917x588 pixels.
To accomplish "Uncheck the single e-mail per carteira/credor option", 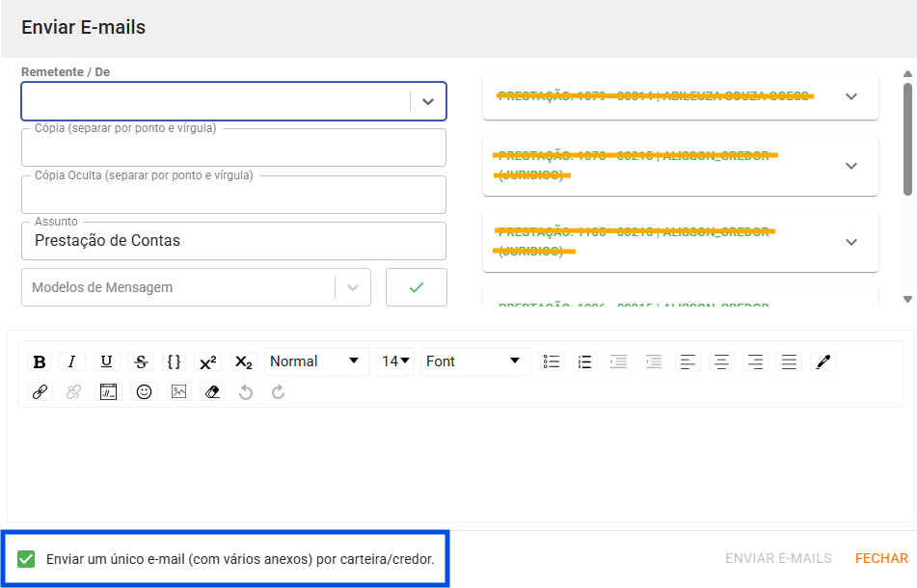I will tap(26, 559).
